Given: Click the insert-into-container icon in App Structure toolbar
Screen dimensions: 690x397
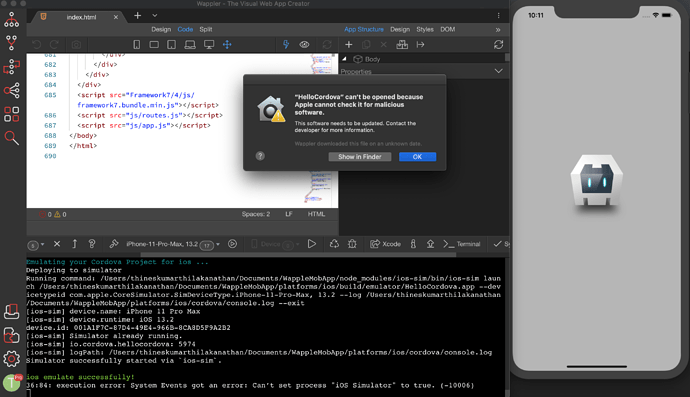Looking at the screenshot, I should click(402, 44).
